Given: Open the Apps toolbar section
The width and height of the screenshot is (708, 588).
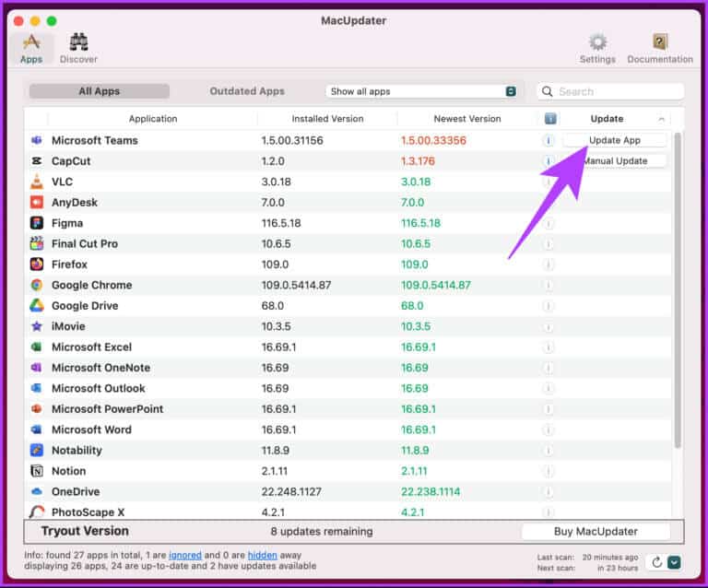Looking at the screenshot, I should [31, 49].
